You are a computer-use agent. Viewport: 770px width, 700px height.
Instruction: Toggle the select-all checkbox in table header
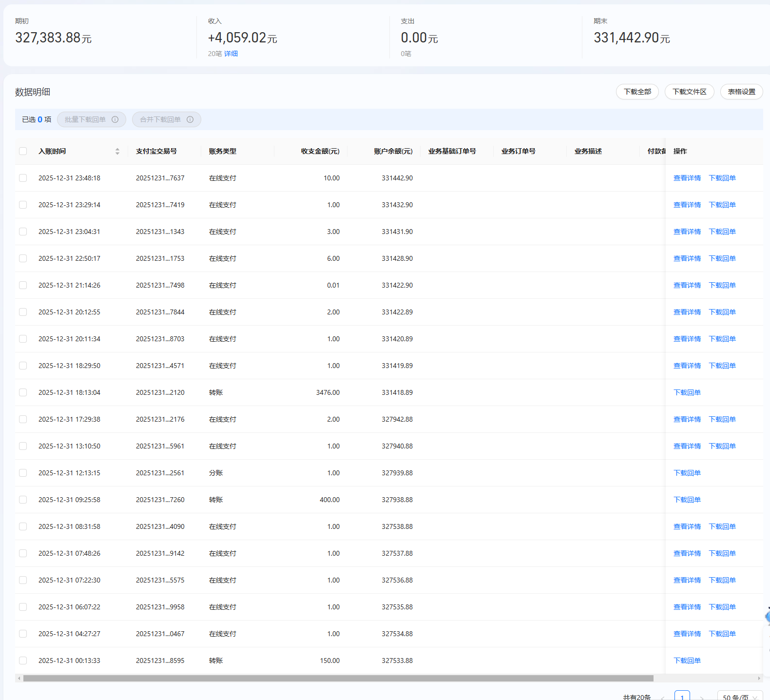click(x=23, y=151)
